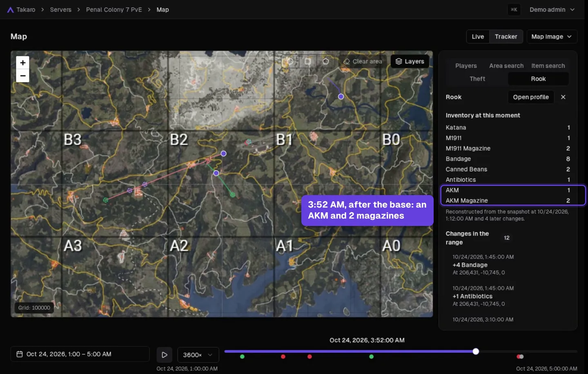Click the AKM Magazine inventory row
Screen dimensions: 588x374
[508, 200]
